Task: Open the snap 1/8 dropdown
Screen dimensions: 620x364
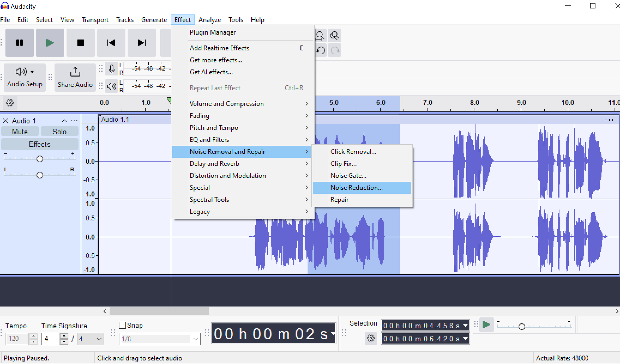Action: tap(160, 339)
